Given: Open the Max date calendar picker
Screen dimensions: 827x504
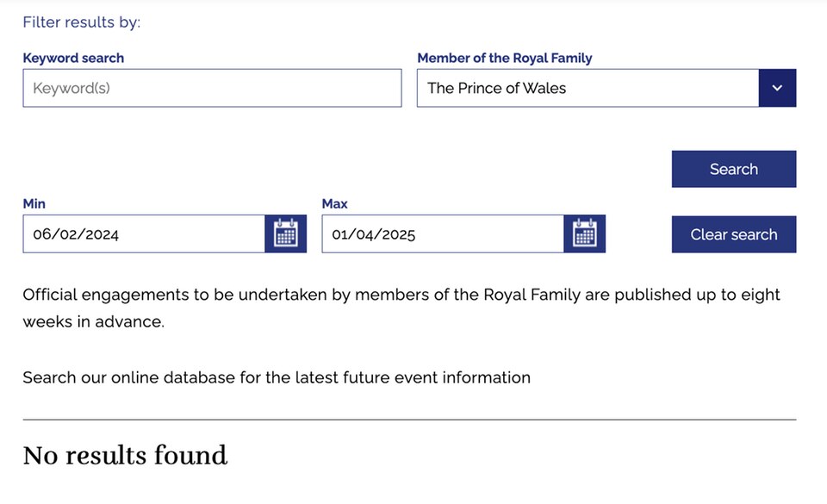Looking at the screenshot, I should pos(584,233).
